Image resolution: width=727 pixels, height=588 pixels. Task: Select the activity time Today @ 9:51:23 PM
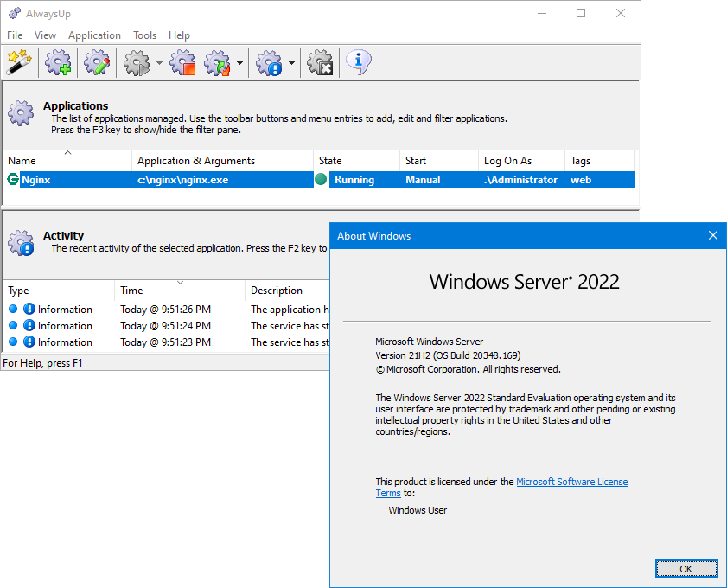click(165, 342)
